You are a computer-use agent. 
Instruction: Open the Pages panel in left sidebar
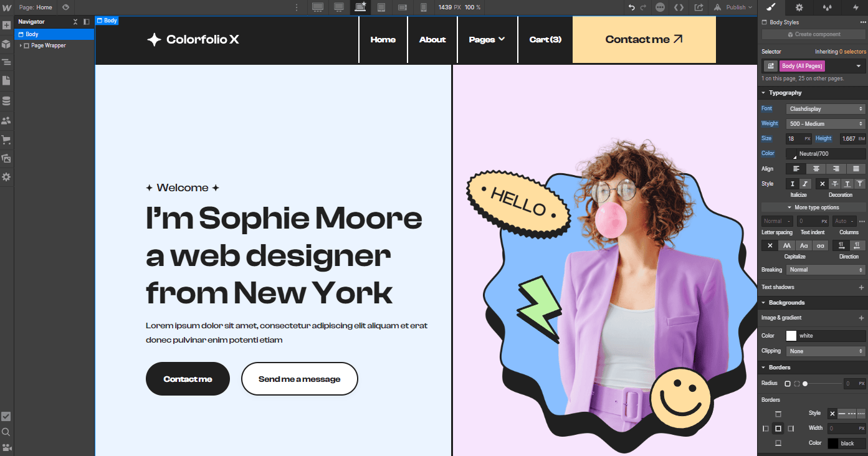pyautogui.click(x=7, y=80)
